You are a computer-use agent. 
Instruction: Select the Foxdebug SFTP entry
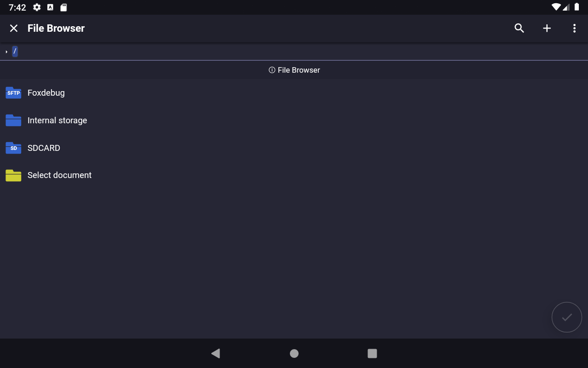click(x=46, y=92)
